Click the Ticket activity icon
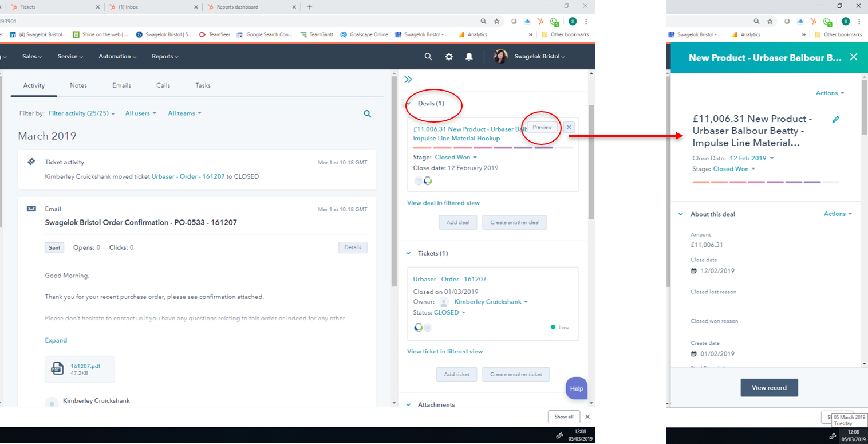The image size is (868, 444). 31,162
